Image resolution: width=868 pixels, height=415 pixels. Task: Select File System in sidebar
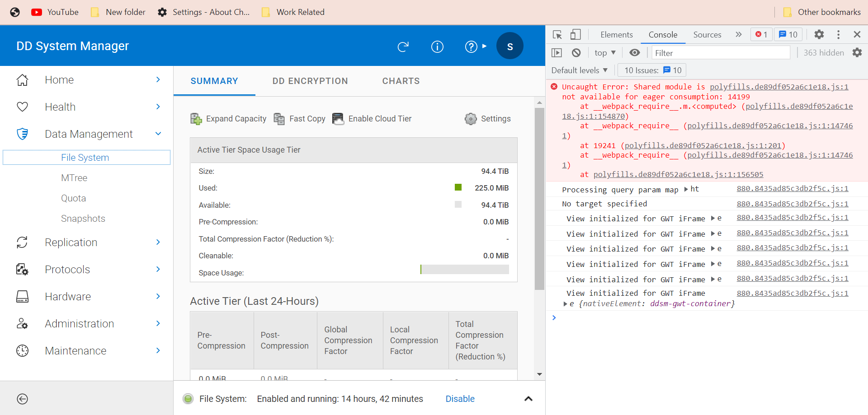pyautogui.click(x=86, y=158)
